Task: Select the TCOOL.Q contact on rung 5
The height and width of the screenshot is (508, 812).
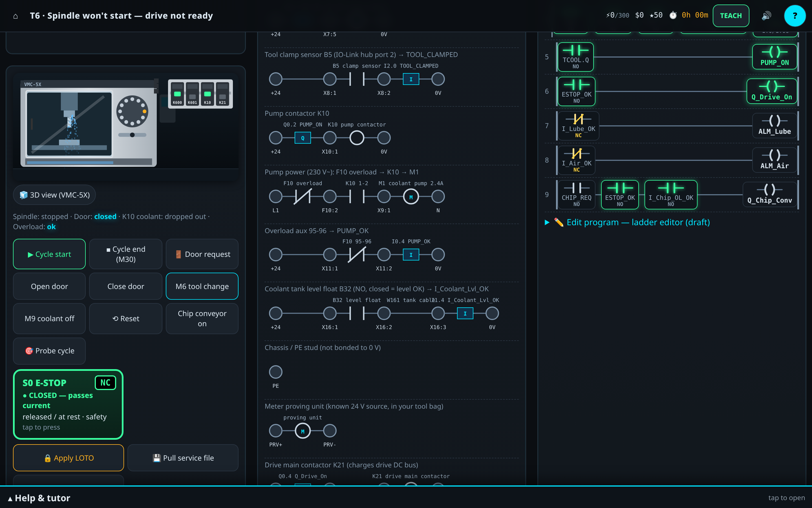Action: point(575,57)
